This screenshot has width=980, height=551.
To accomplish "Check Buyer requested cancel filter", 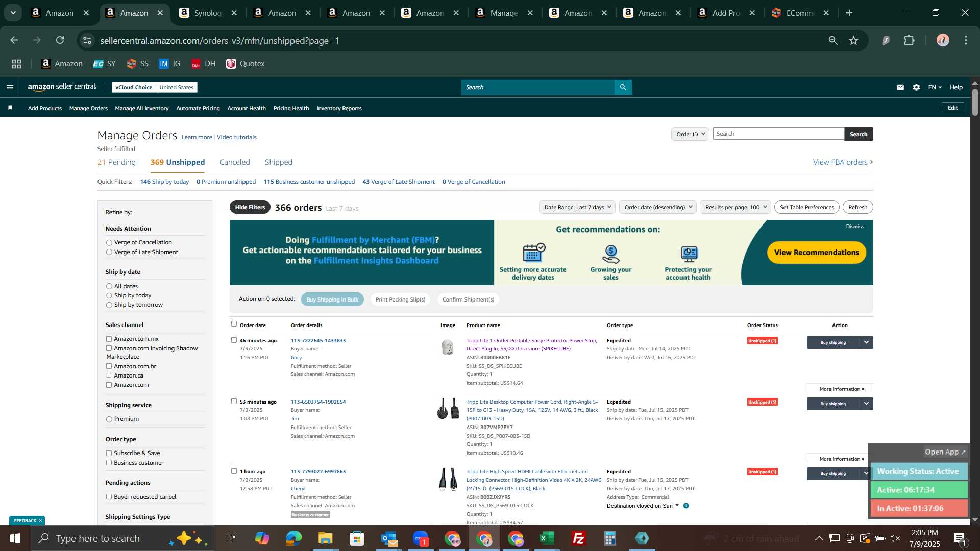I will coord(109,497).
